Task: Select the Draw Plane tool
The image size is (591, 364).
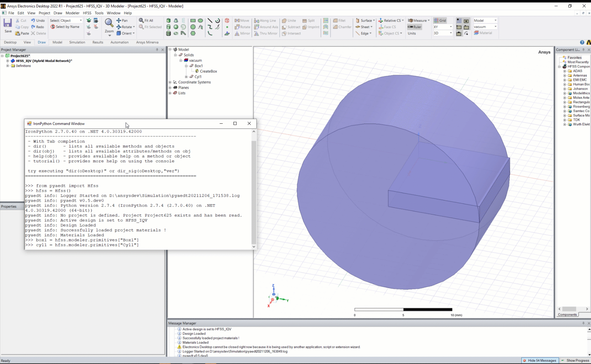Action: point(227,33)
